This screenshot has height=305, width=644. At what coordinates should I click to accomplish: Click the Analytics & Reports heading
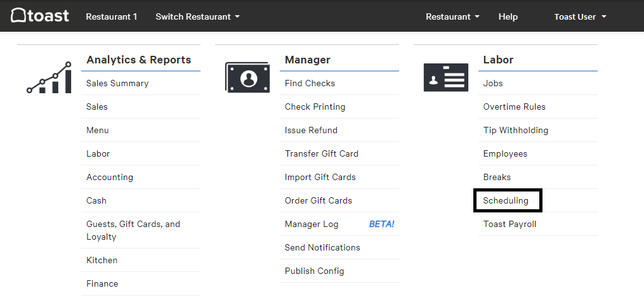click(x=138, y=60)
